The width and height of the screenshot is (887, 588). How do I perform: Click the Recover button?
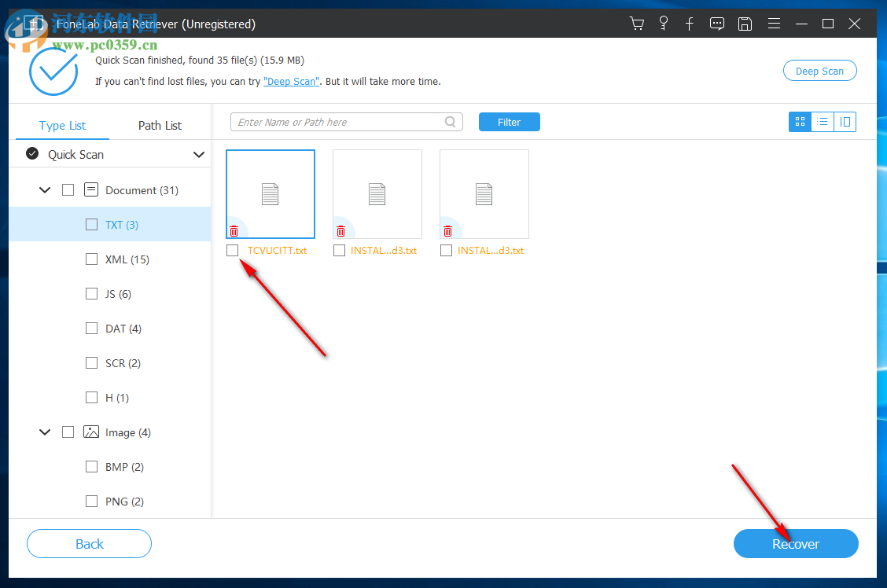click(x=796, y=543)
